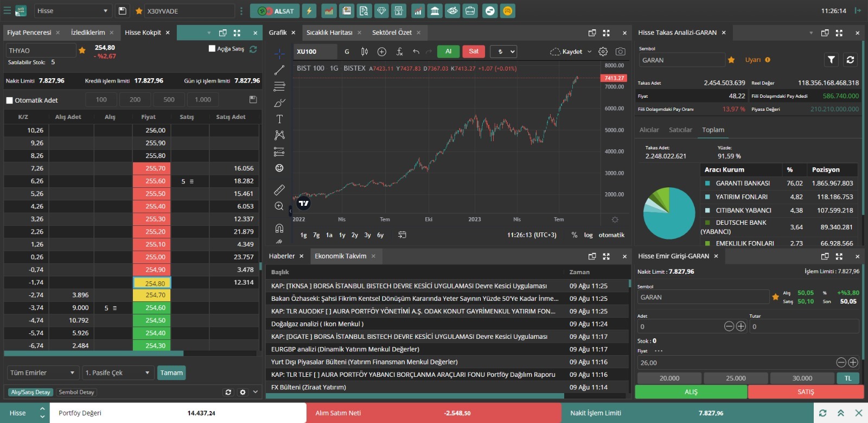This screenshot has height=423, width=868.
Task: Open the Hisse dropdown in the top bar
Action: point(72,11)
